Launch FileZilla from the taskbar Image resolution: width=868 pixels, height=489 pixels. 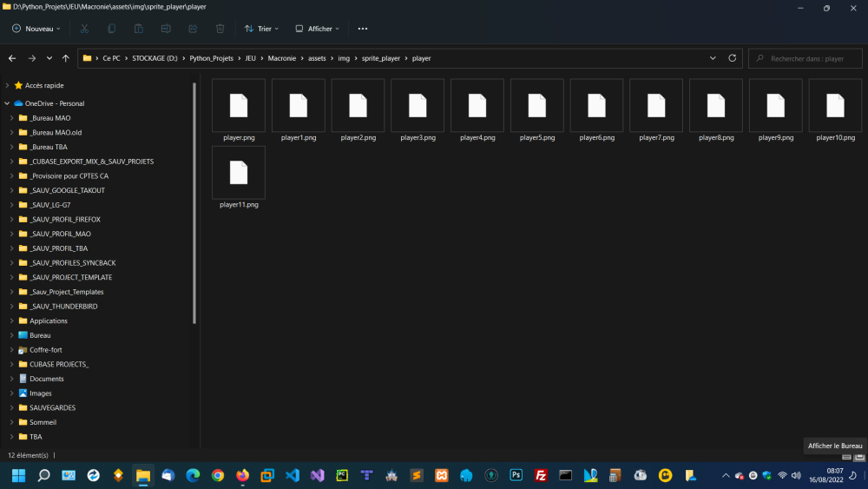click(x=541, y=475)
